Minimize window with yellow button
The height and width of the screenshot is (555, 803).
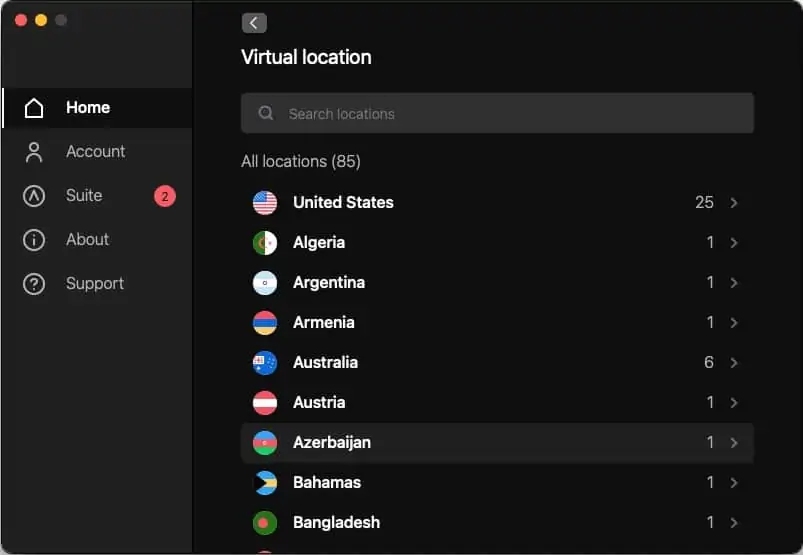point(41,20)
